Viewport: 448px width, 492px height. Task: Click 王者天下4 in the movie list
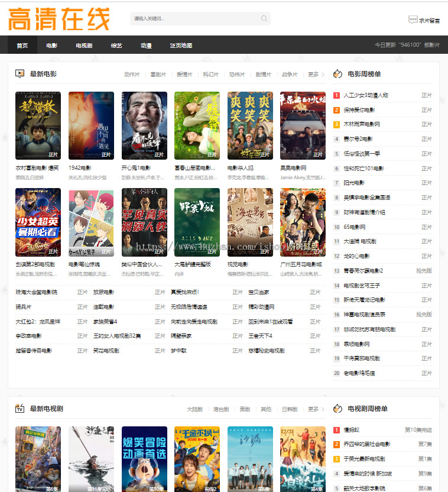[x=261, y=336]
